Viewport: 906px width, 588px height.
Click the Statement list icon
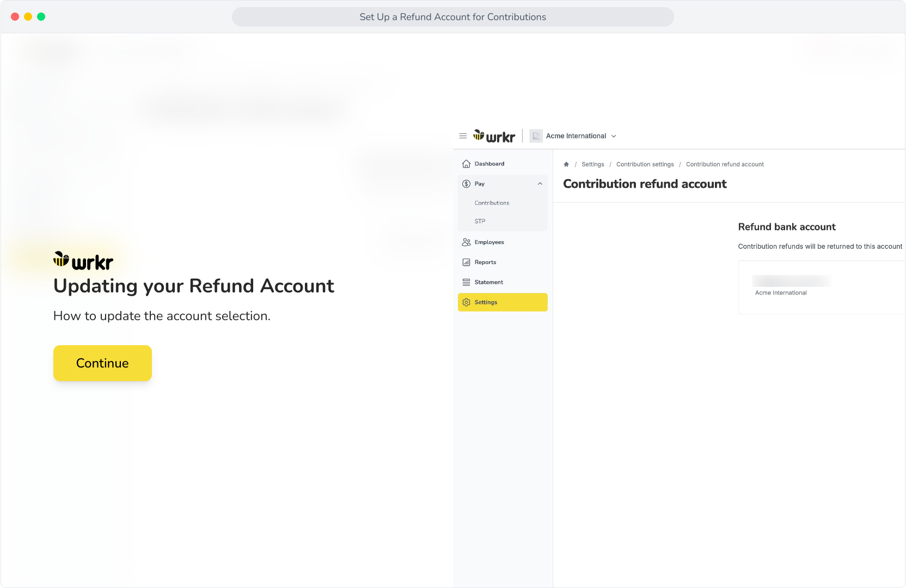466,283
